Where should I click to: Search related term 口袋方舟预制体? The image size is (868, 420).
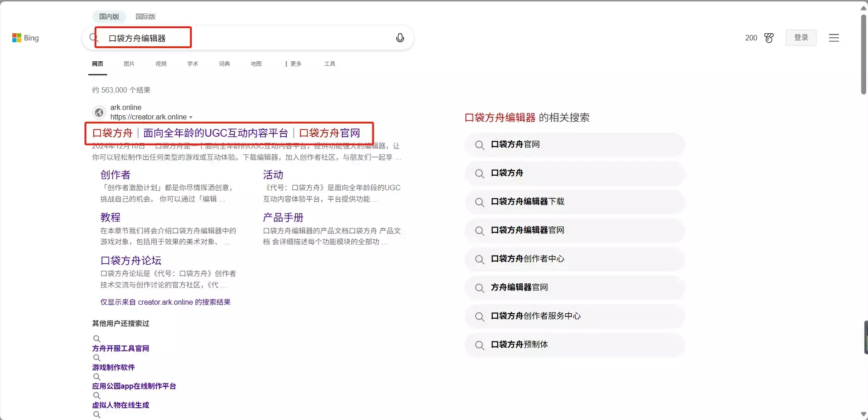(x=574, y=345)
